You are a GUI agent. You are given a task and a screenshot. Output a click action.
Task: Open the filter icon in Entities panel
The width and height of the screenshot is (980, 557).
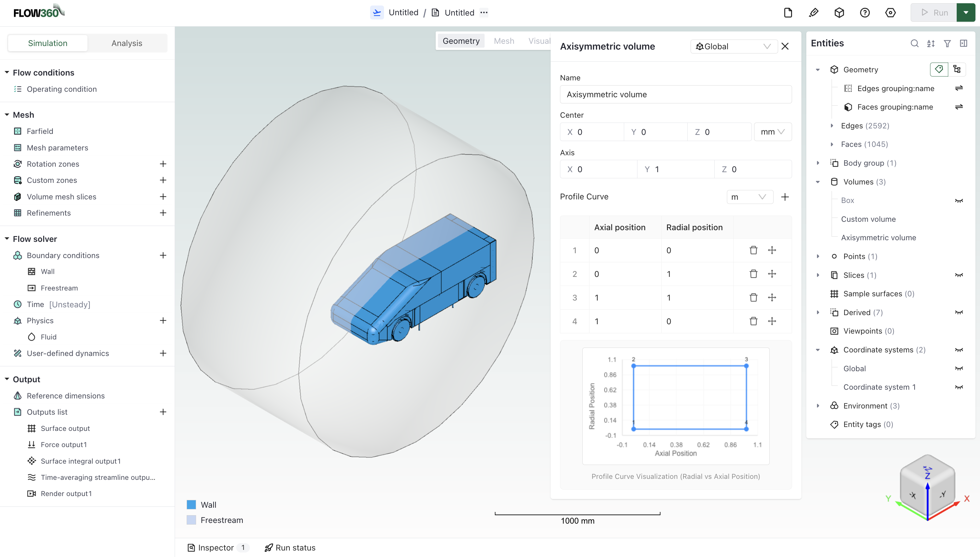(x=947, y=43)
